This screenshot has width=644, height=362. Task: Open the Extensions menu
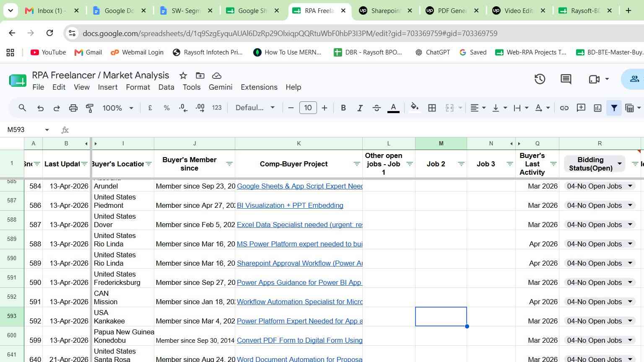click(x=259, y=87)
